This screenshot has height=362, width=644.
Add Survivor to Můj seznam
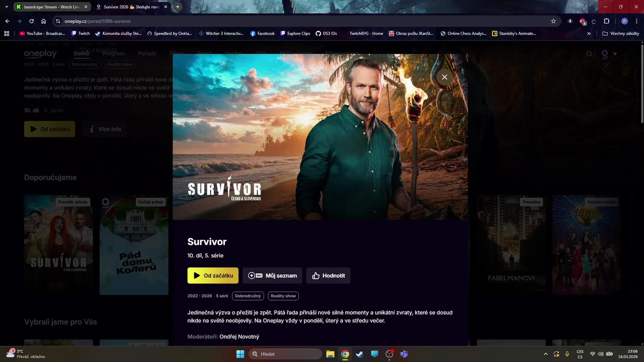click(x=272, y=276)
